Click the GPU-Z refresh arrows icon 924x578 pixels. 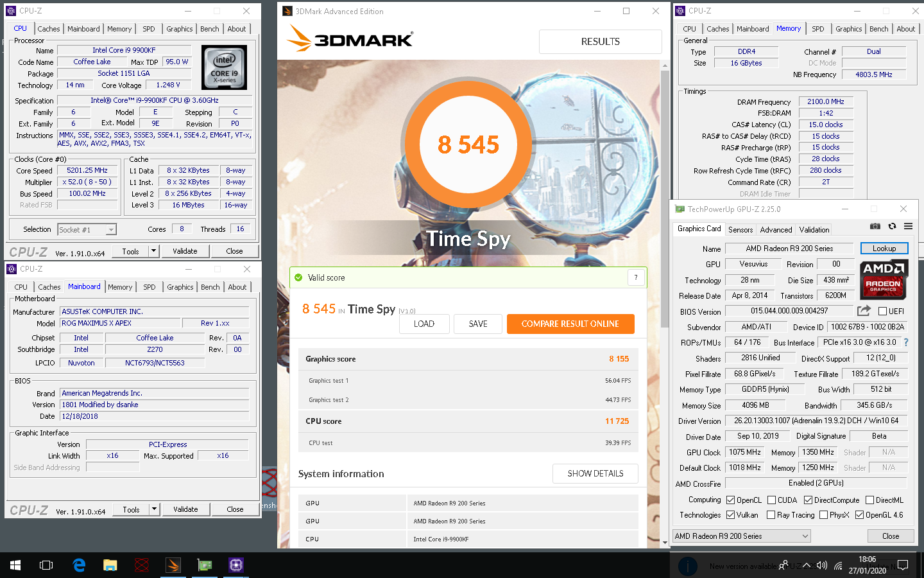892,226
